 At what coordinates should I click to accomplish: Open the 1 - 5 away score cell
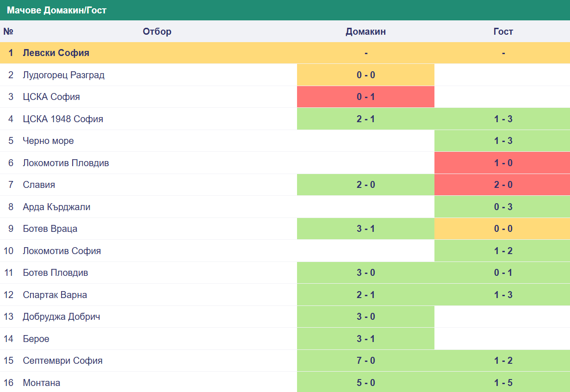[x=503, y=383]
